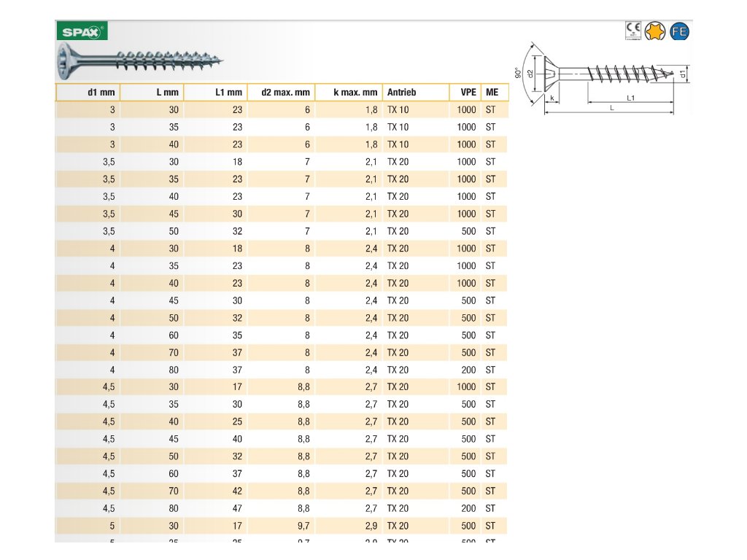
Task: Click the L mm column header
Action: (x=152, y=93)
